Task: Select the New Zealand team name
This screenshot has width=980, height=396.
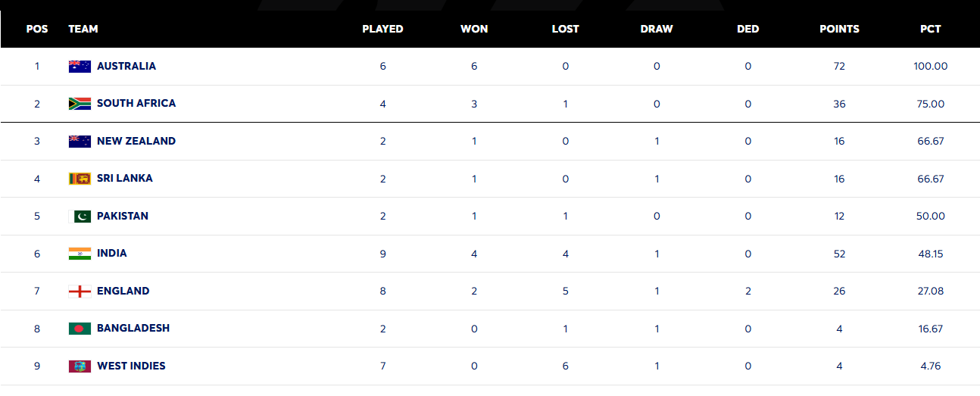Action: pos(136,141)
